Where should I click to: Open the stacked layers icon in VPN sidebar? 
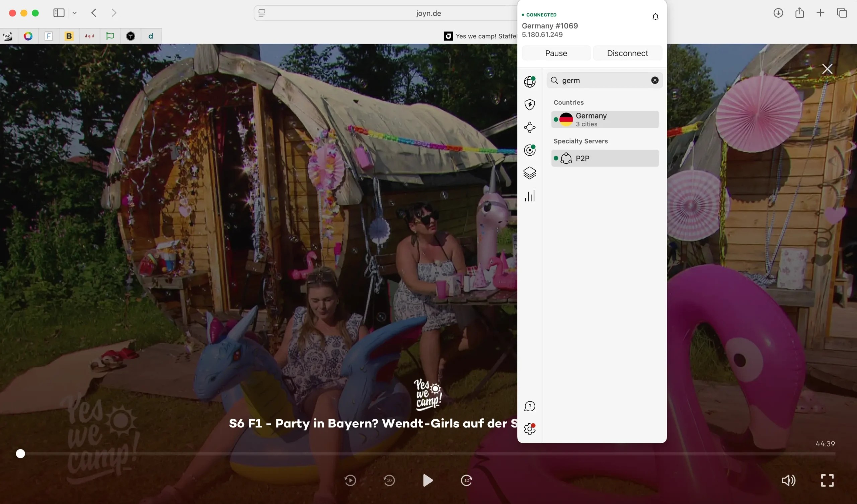click(530, 173)
